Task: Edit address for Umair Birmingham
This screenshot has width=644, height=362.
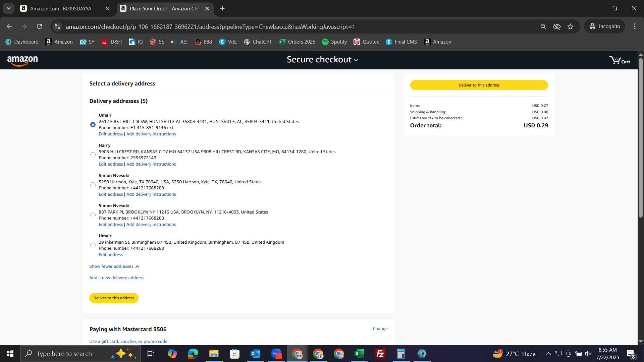Action: click(111, 255)
